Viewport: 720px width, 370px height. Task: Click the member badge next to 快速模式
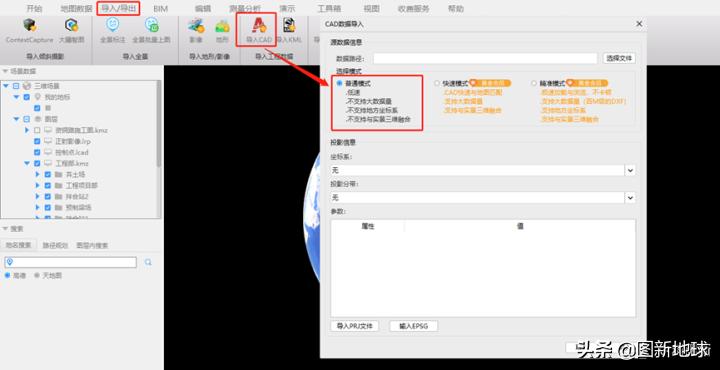[490, 83]
